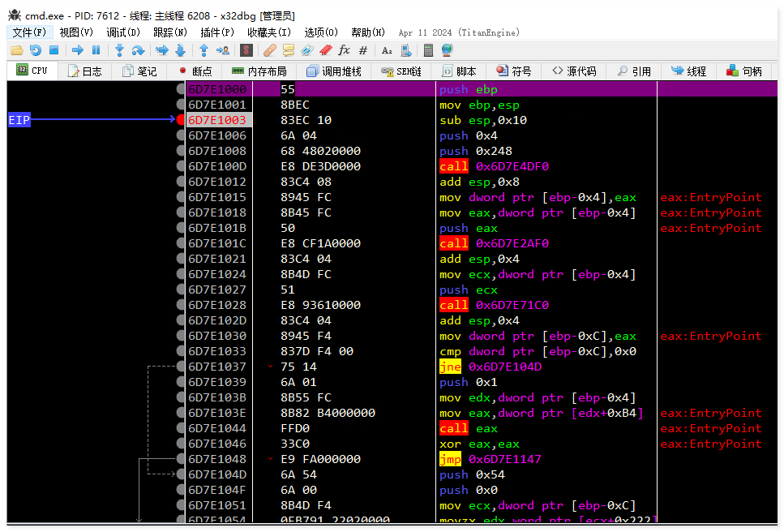Viewport: 784px width, 532px height.
Task: Toggle breakpoint at address 6D7E1003
Action: pos(181,120)
